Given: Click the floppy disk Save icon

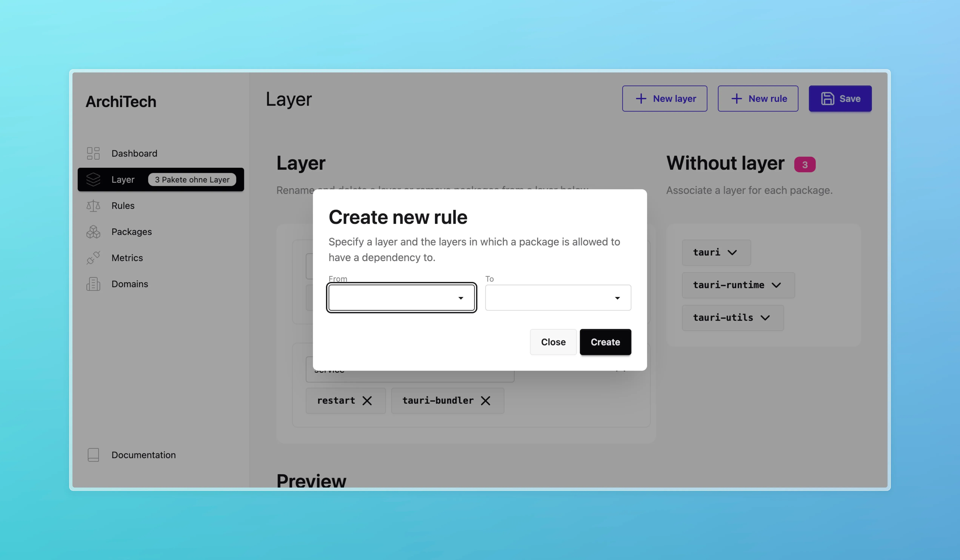Looking at the screenshot, I should 827,99.
